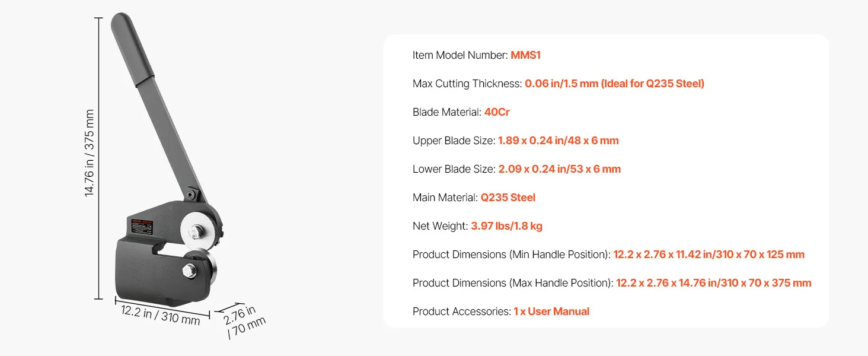Click the upper circular blade wheel
The width and height of the screenshot is (868, 356).
click(x=196, y=228)
